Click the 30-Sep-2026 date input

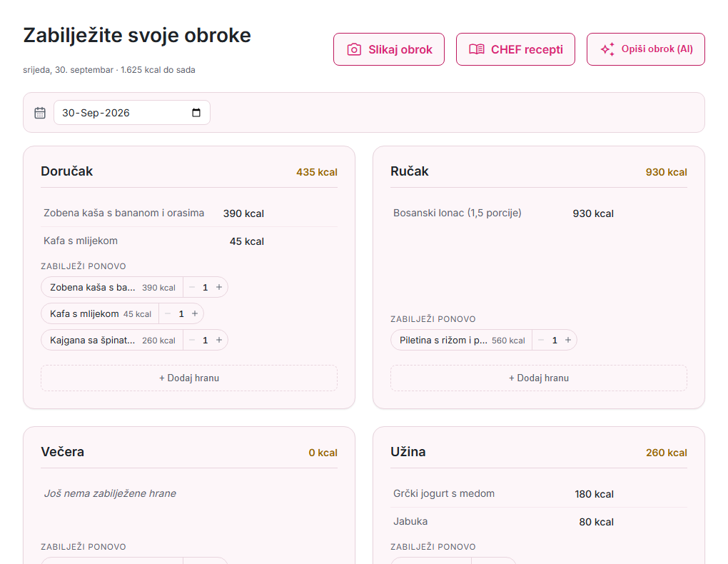132,112
